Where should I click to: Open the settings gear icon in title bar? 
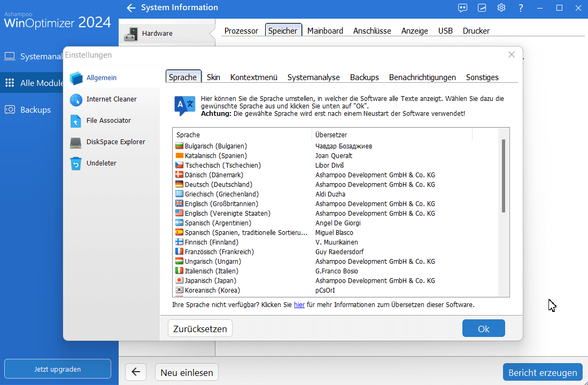[x=501, y=8]
